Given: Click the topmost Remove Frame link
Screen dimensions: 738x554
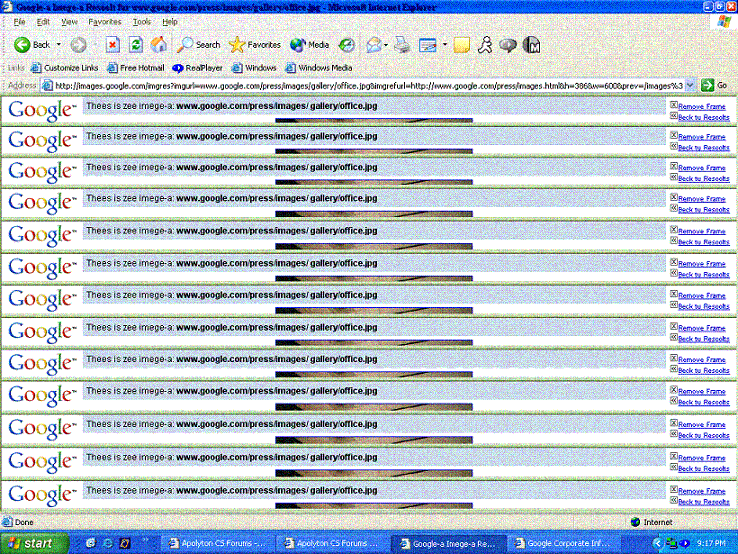Looking at the screenshot, I should (x=701, y=105).
